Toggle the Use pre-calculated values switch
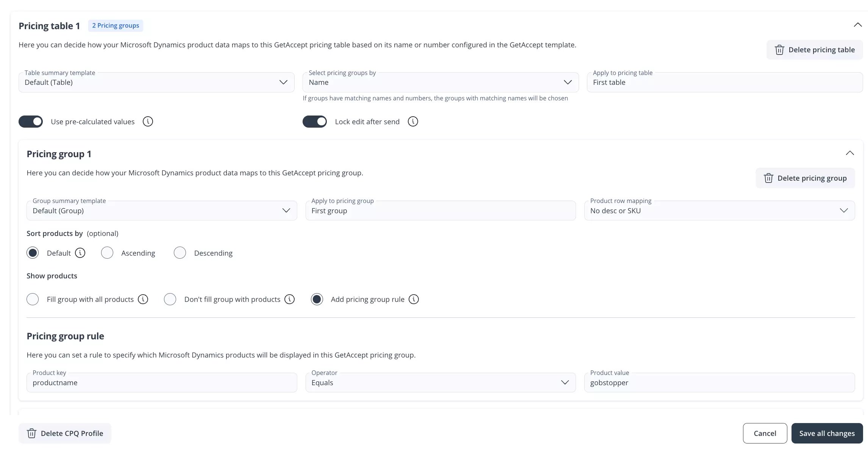The image size is (868, 456). click(30, 121)
